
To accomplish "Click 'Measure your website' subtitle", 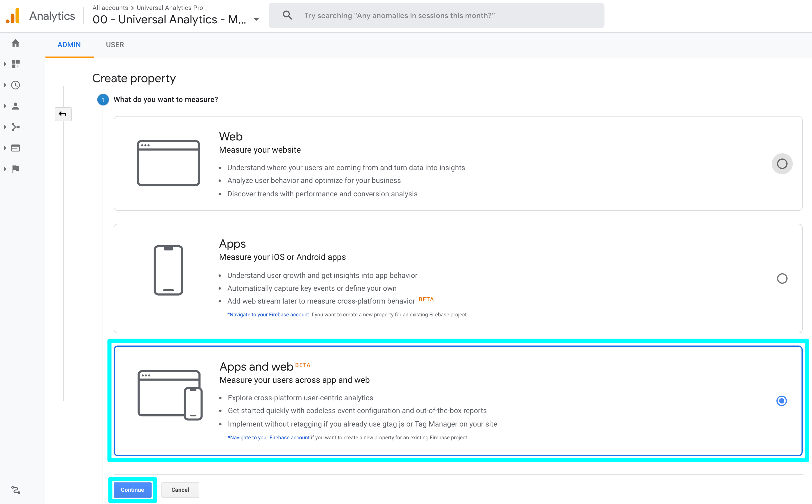I will coord(260,150).
